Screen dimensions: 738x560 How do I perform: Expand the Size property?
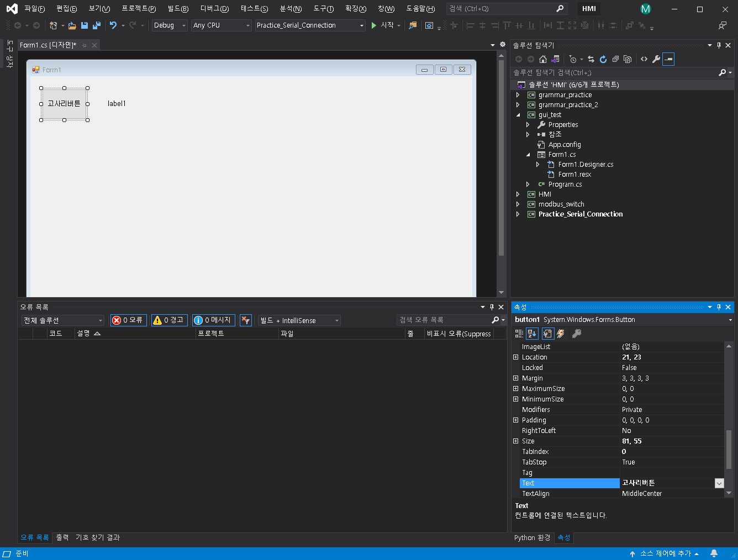(x=515, y=441)
